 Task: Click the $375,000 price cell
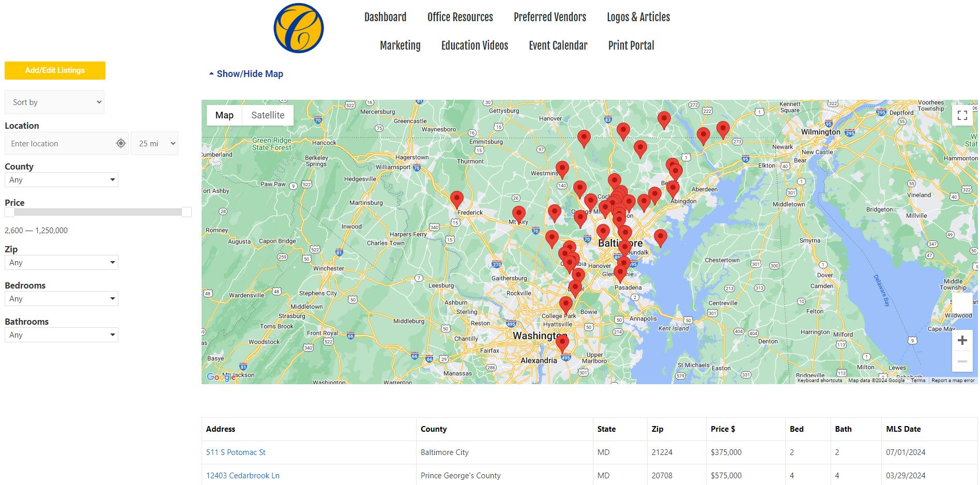click(746, 452)
